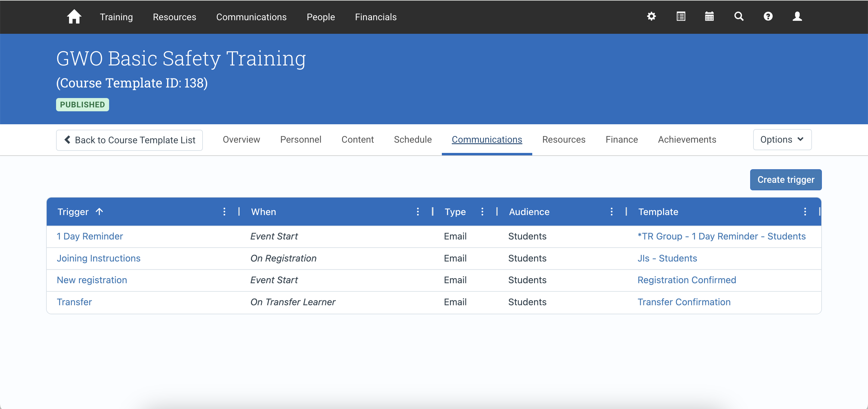Click the Type column header
Image resolution: width=868 pixels, height=409 pixels.
455,212
